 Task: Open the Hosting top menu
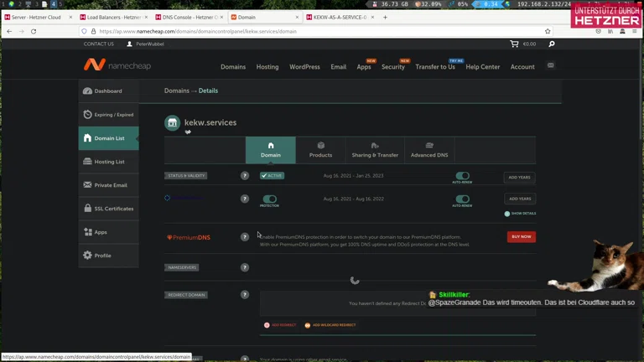(x=267, y=67)
